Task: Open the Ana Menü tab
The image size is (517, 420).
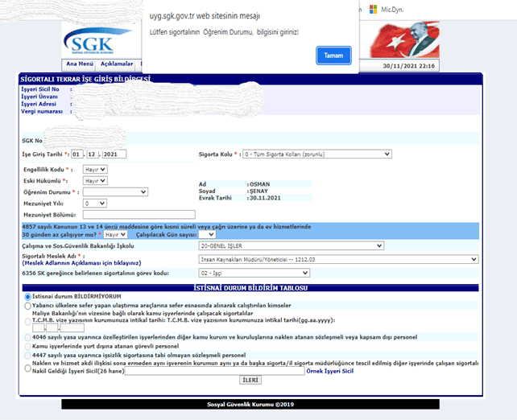Action: 80,64
